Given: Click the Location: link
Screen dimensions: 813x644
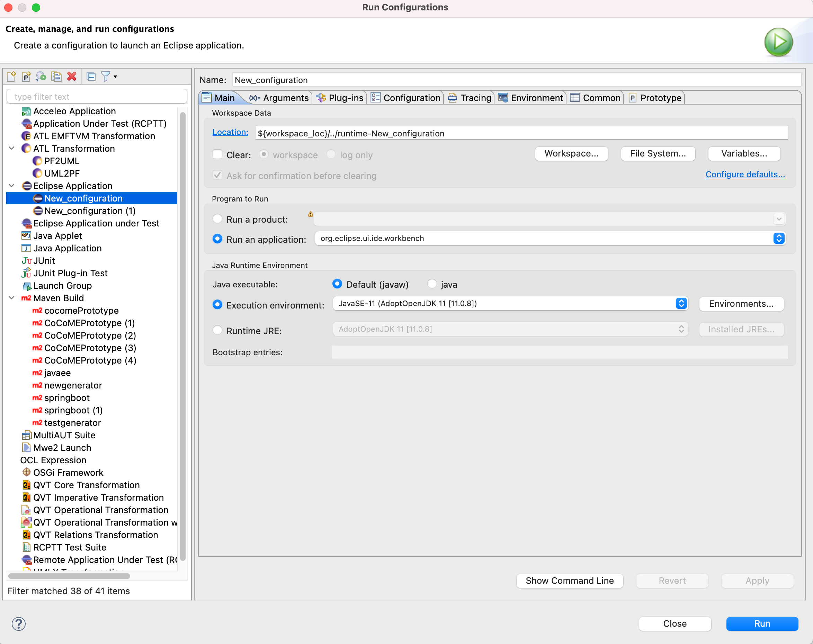Looking at the screenshot, I should [230, 132].
